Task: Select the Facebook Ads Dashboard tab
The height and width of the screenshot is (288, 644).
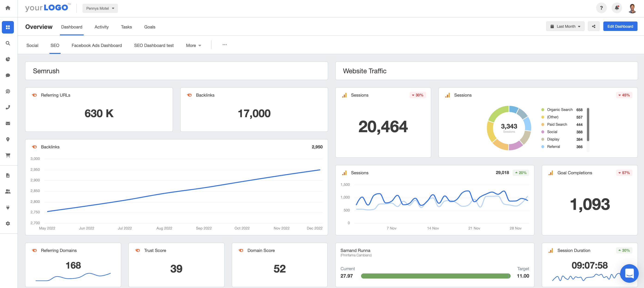Action: click(x=96, y=46)
